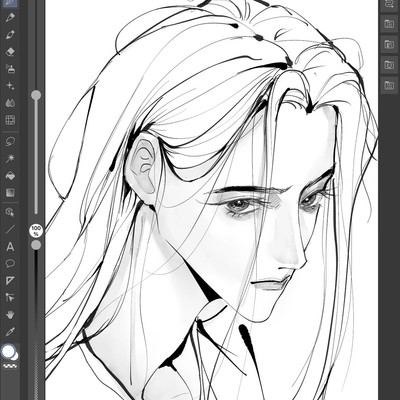The height and width of the screenshot is (400, 400).
Task: Select the Liquify warped-grid tool
Action: (10, 120)
